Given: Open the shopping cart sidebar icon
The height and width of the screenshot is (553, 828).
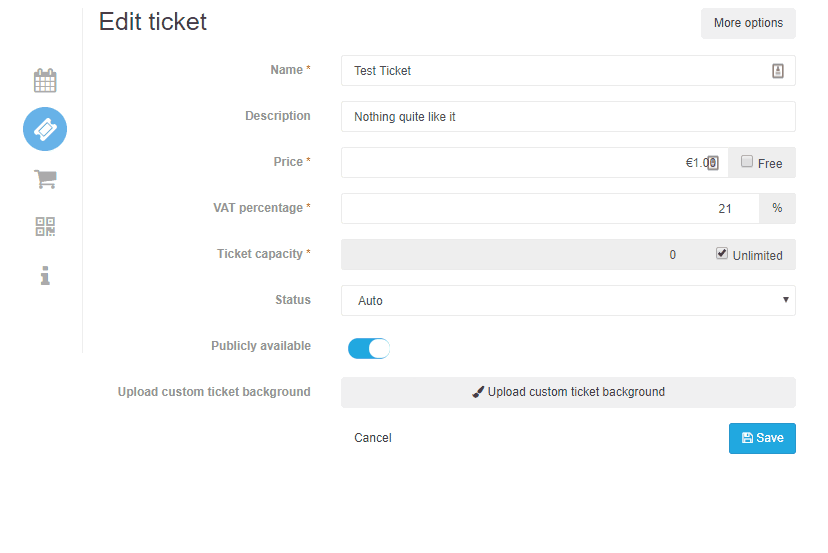Looking at the screenshot, I should (x=45, y=179).
